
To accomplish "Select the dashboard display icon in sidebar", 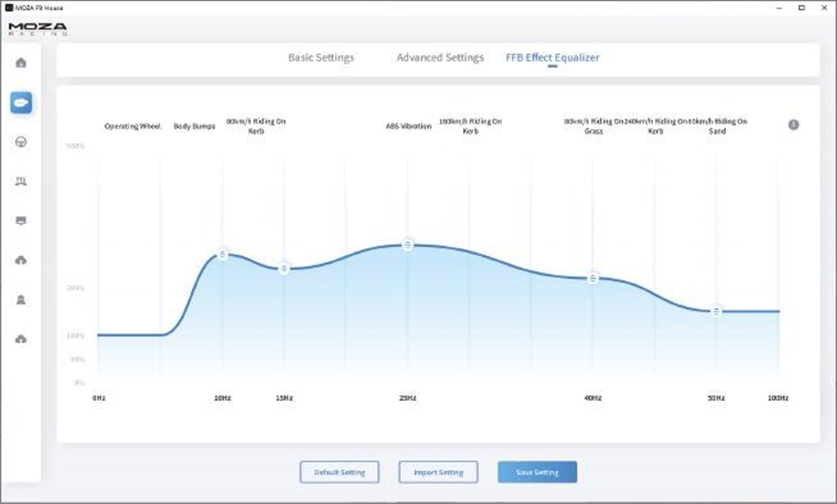I will (21, 221).
